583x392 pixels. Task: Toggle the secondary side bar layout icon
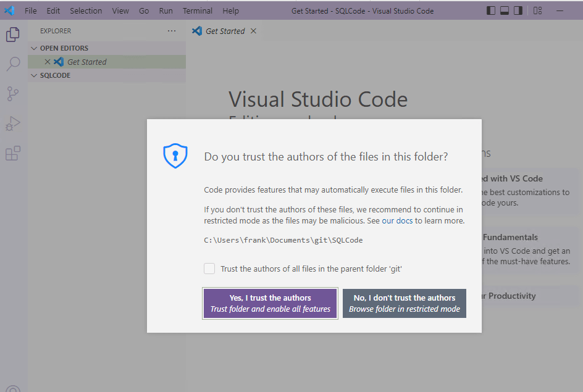click(x=518, y=10)
